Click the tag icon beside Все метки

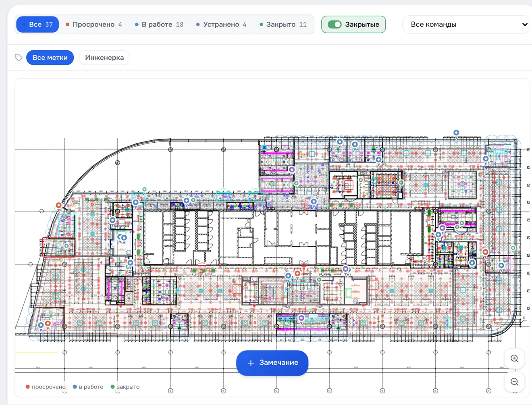(19, 58)
